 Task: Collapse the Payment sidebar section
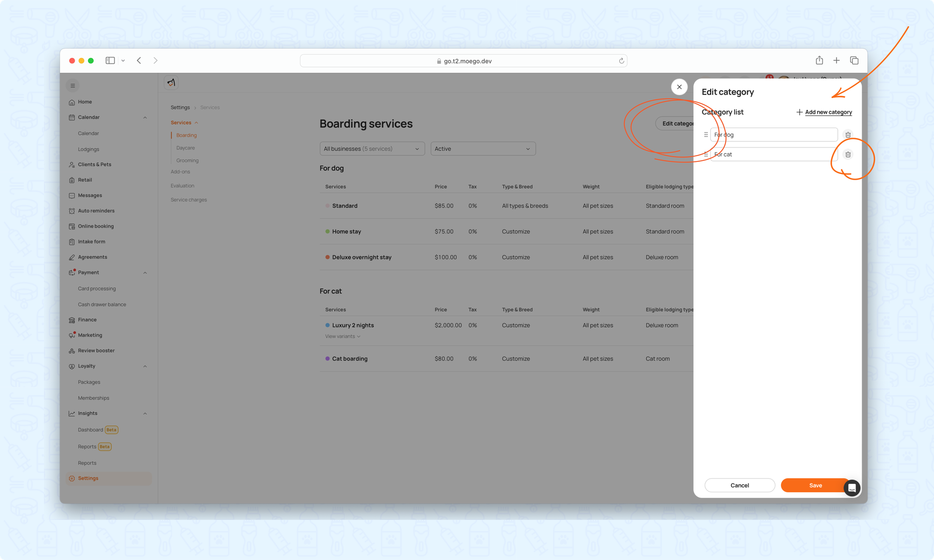pyautogui.click(x=145, y=273)
